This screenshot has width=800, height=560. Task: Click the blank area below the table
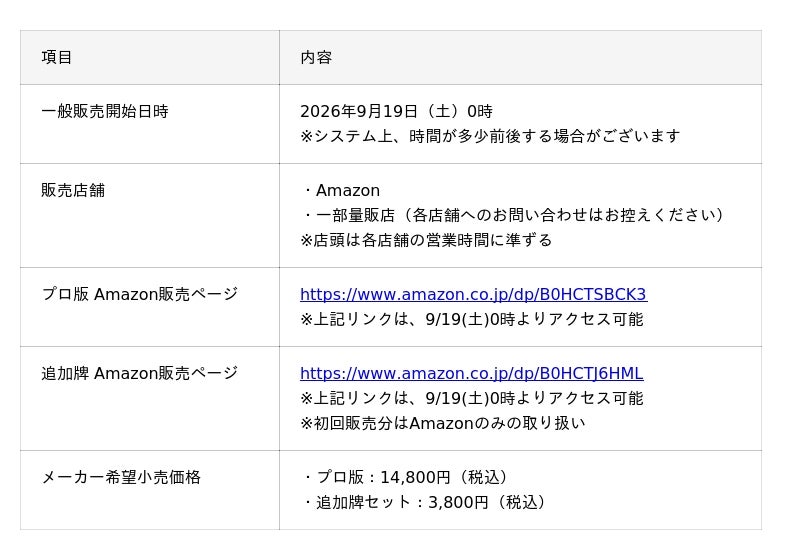400,546
